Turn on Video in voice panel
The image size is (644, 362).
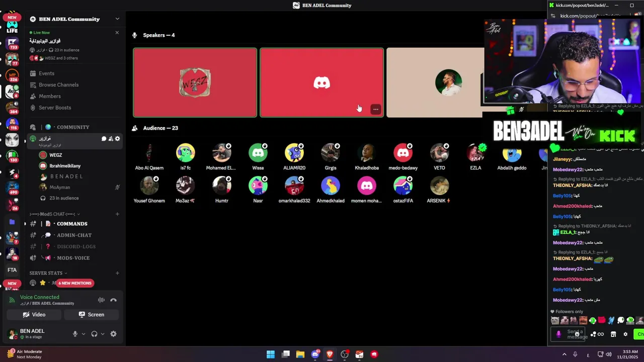click(34, 315)
